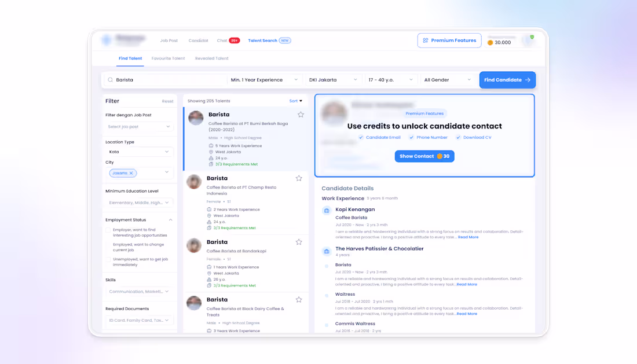Go to the Candidat menu

click(198, 41)
